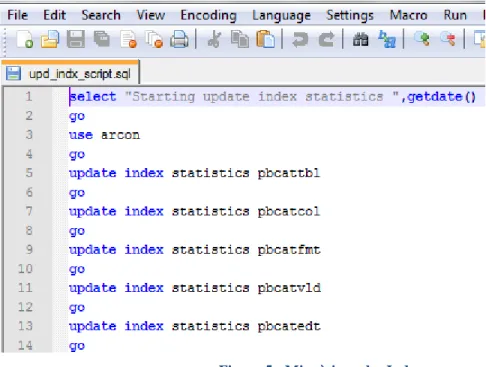The height and width of the screenshot is (367, 486).
Task: Click the table name "pbcatfmt"
Action: point(289,250)
